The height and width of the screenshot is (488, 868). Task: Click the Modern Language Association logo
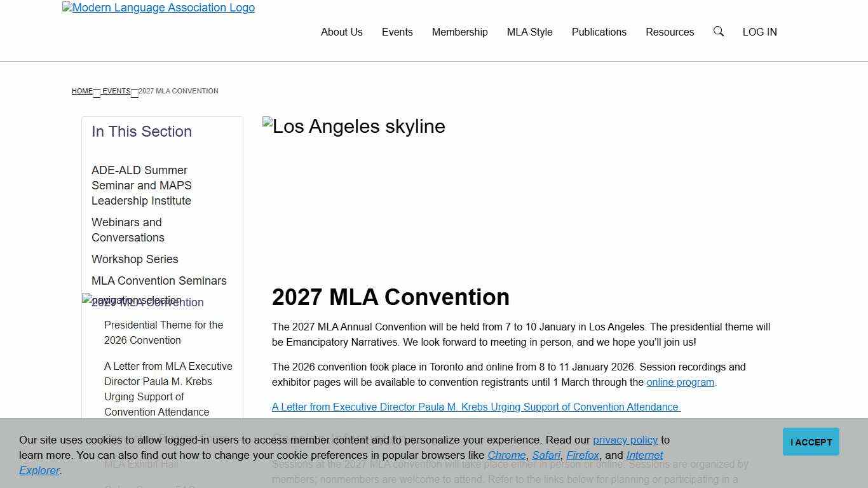pyautogui.click(x=158, y=8)
